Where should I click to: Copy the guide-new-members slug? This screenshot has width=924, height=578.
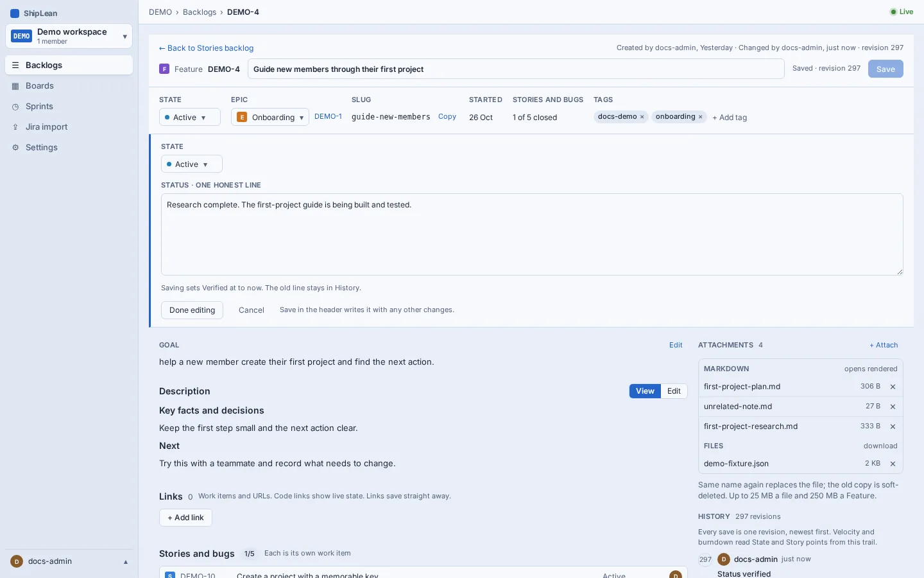(x=447, y=116)
